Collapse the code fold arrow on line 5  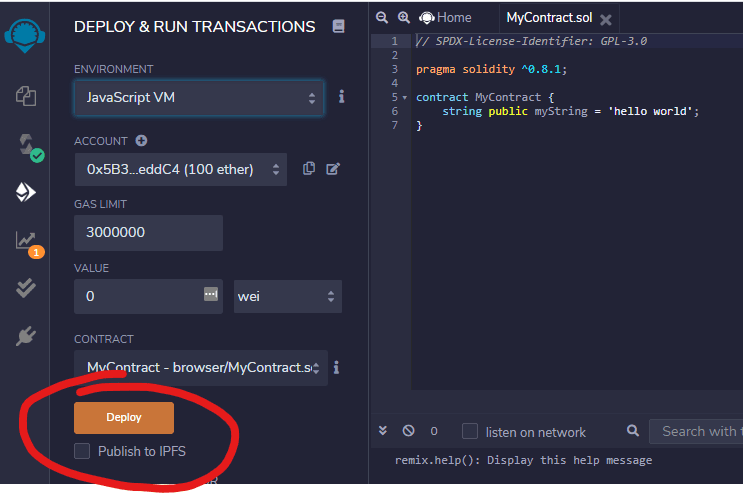coord(405,98)
